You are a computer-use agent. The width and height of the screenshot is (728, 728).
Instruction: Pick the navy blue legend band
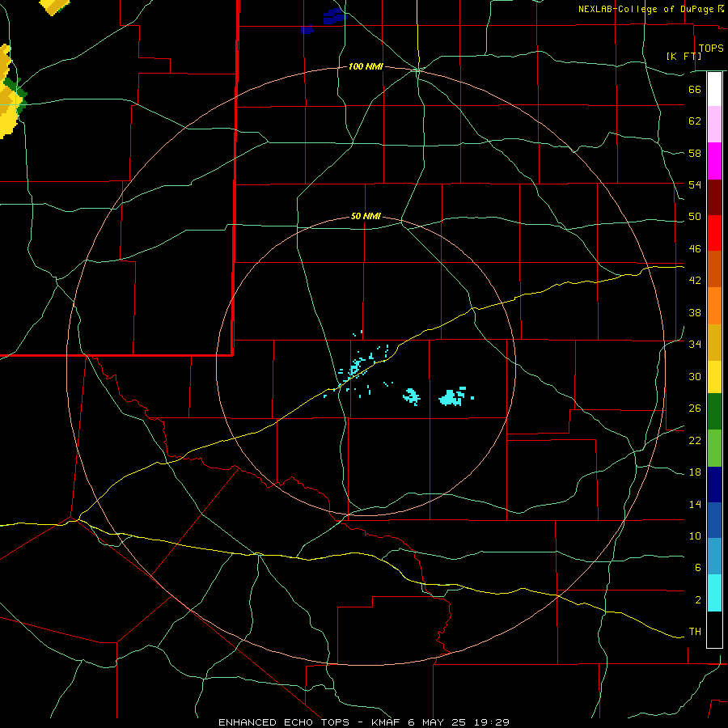(714, 485)
